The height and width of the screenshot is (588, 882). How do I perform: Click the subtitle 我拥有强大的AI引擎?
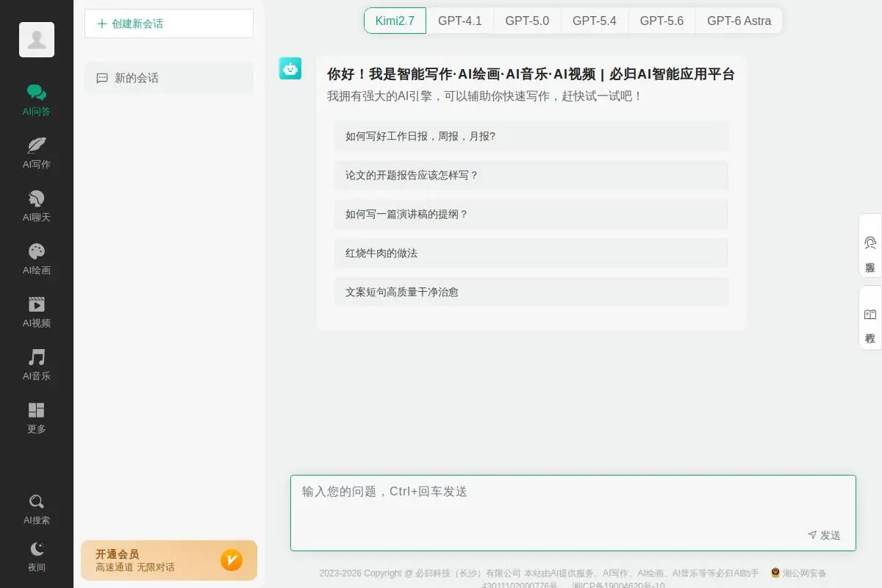click(485, 96)
